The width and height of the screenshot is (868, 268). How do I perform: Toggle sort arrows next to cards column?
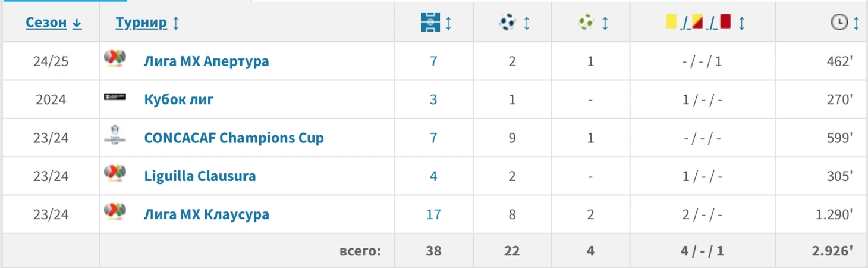click(741, 23)
